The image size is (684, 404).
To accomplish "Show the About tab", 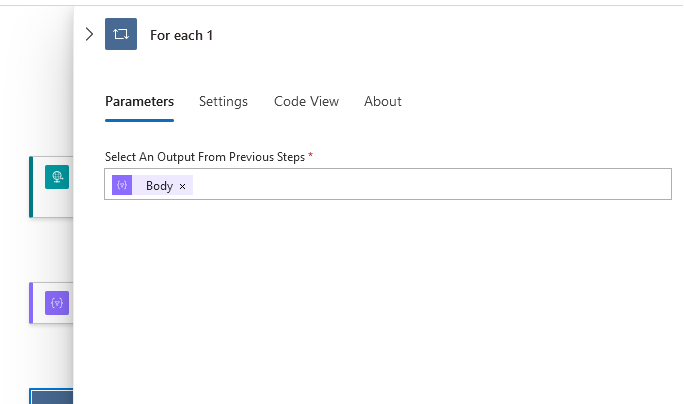I will click(x=382, y=101).
